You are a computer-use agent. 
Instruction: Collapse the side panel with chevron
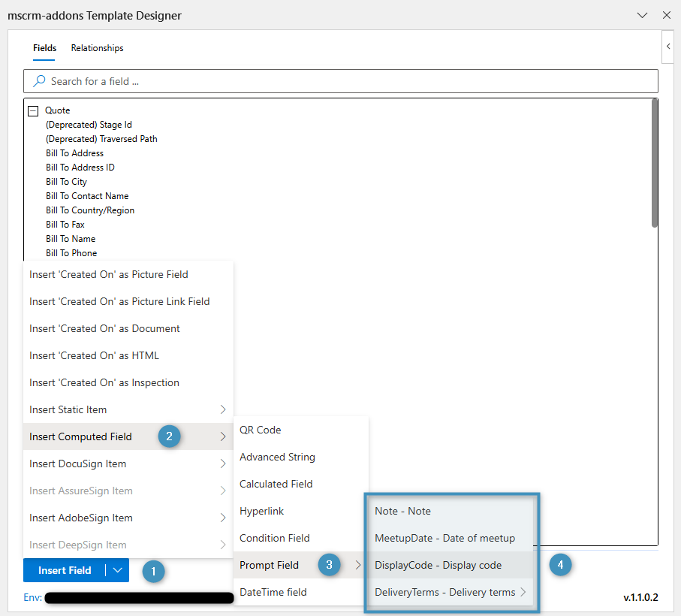click(x=668, y=47)
